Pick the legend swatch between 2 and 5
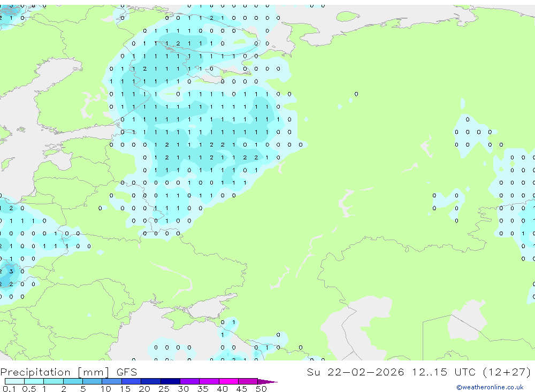 [73, 381]
